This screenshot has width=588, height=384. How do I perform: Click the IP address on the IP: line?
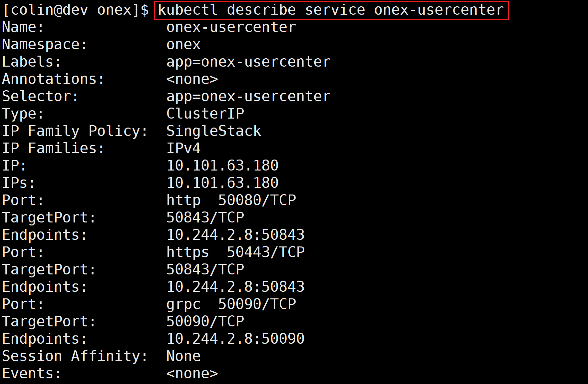coord(222,166)
